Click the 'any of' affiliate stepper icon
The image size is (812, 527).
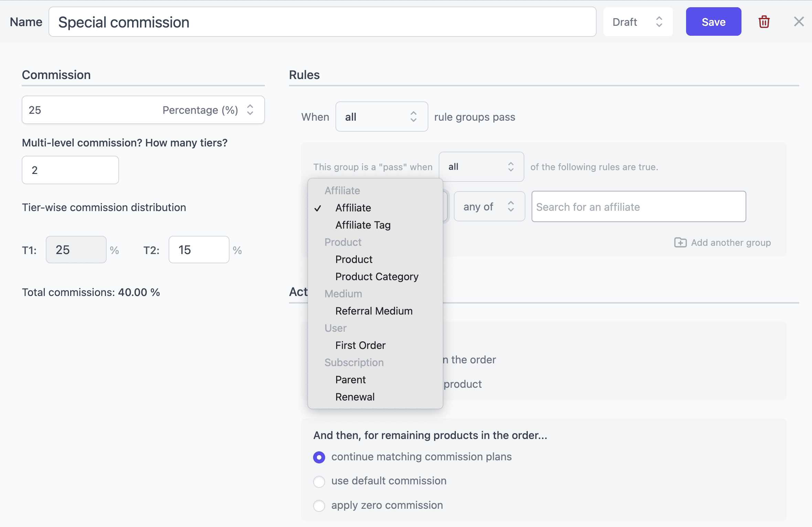click(x=510, y=206)
